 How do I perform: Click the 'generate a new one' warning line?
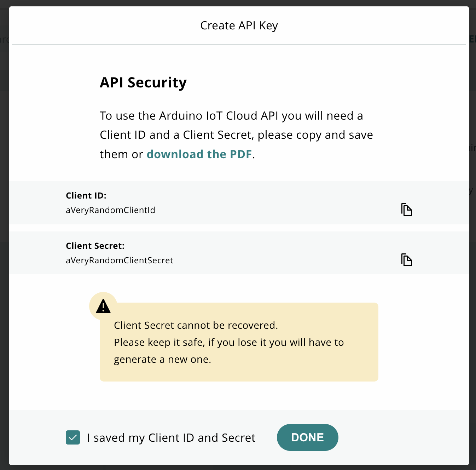coord(162,359)
